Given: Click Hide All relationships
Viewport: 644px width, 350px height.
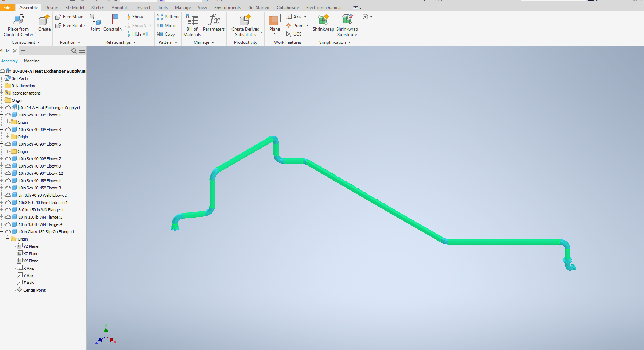Looking at the screenshot, I should point(137,34).
